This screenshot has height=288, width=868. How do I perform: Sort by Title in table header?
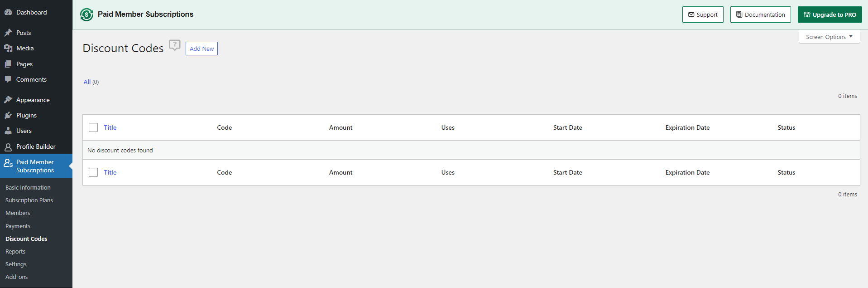click(x=110, y=127)
